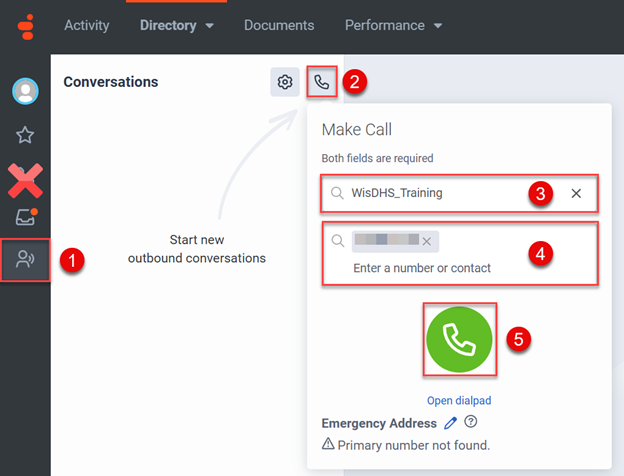Open Favorites star in sidebar
Viewport: 624px width, 476px height.
[25, 135]
